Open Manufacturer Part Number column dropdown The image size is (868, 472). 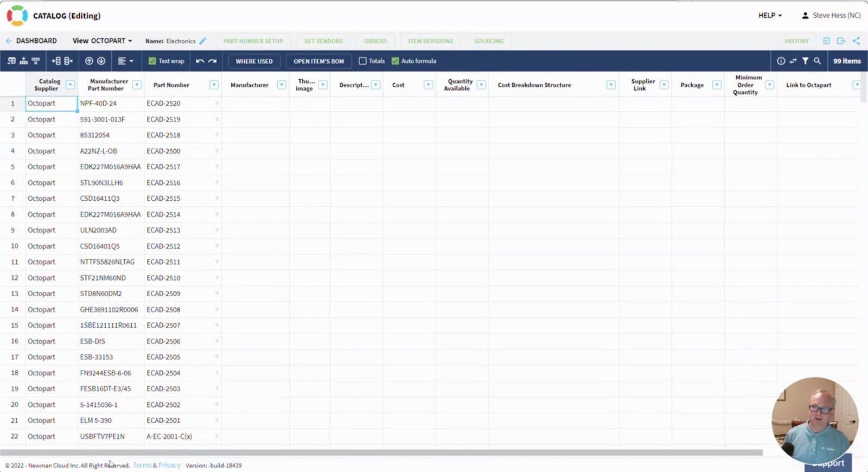[x=137, y=85]
